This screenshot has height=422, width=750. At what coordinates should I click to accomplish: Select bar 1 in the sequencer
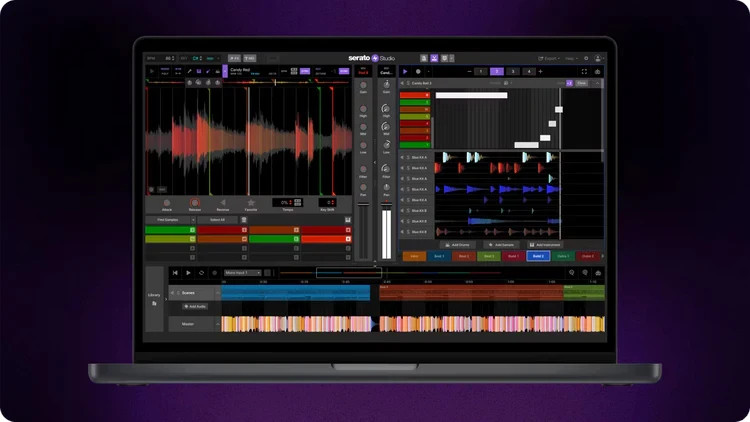[481, 71]
